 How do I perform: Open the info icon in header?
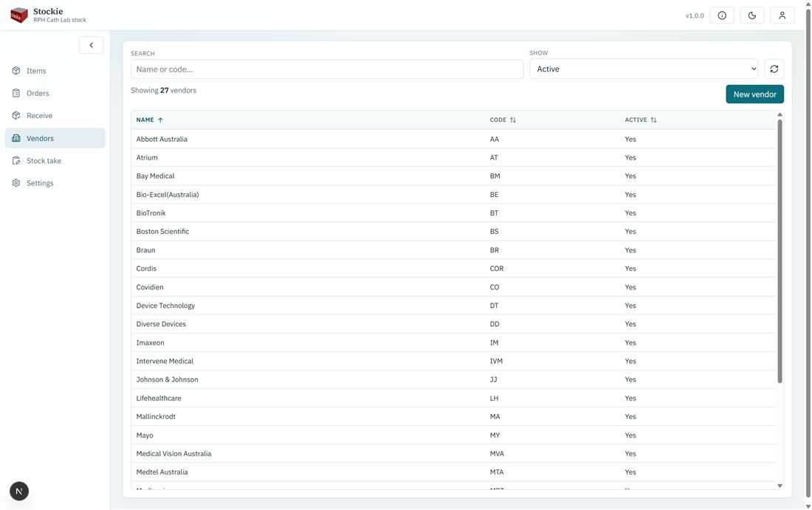722,15
